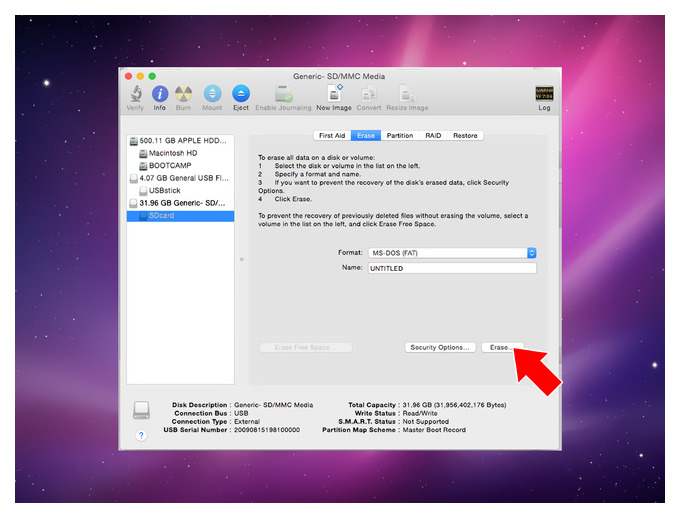The height and width of the screenshot is (518, 680).
Task: Switch to the Erase tab
Action: click(x=366, y=136)
